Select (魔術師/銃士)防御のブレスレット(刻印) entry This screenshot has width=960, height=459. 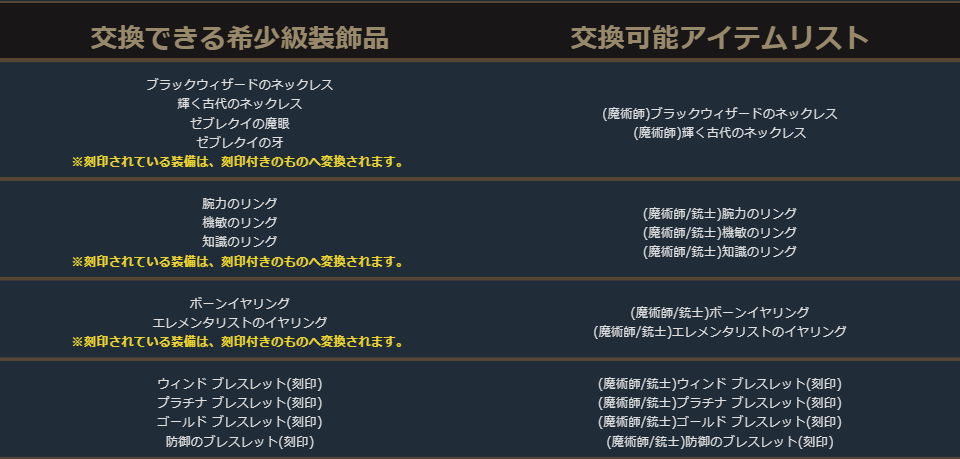719,441
